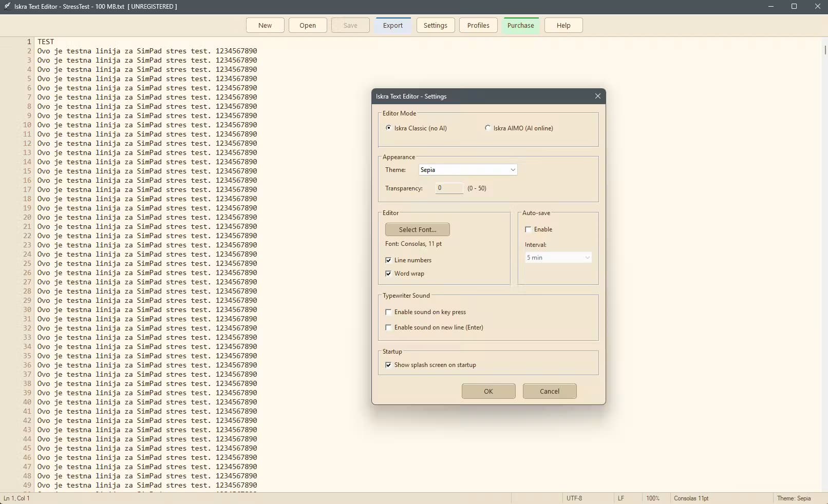Click the editor's vertical scrollbar thumb
Viewport: 828px width, 504px height.
pos(825,50)
